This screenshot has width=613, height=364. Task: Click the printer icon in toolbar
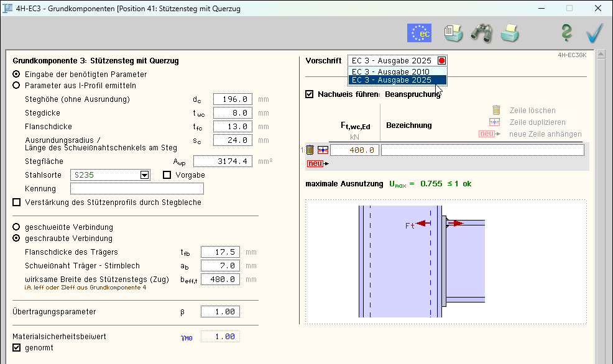510,33
